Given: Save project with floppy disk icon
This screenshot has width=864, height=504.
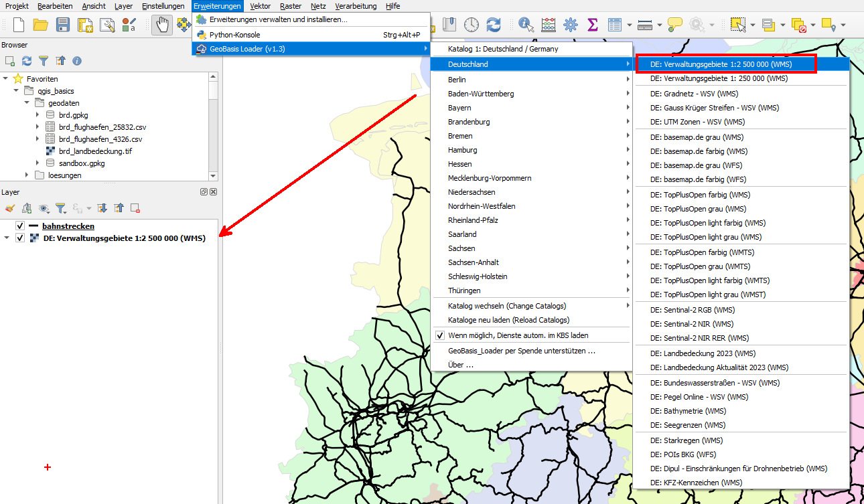Looking at the screenshot, I should click(x=62, y=25).
